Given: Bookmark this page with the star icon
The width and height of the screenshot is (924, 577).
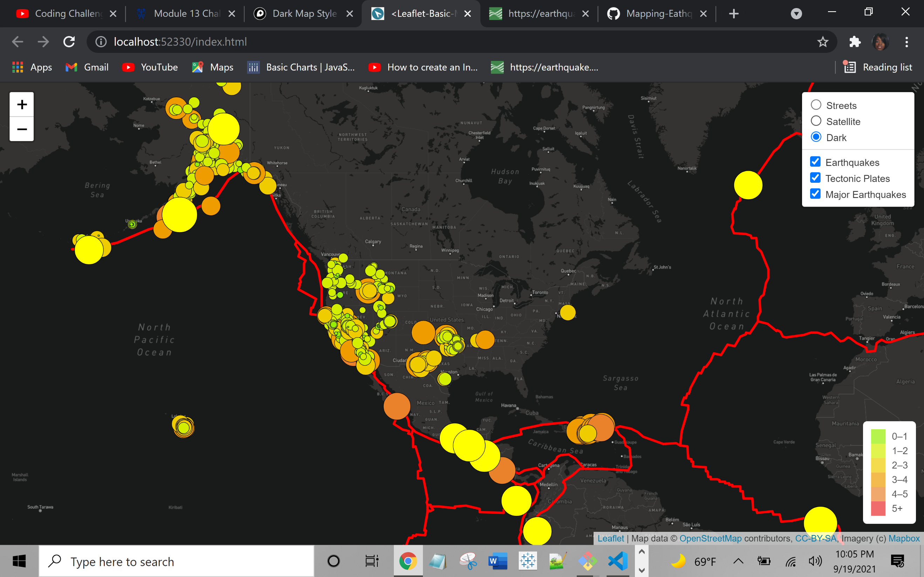Looking at the screenshot, I should [822, 42].
